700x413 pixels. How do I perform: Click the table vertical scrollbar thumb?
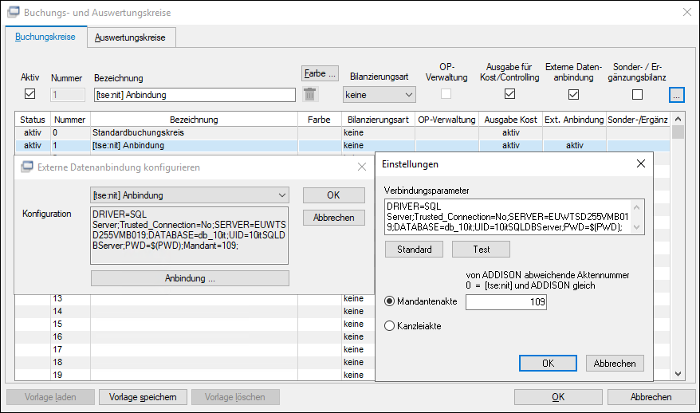tap(678, 132)
